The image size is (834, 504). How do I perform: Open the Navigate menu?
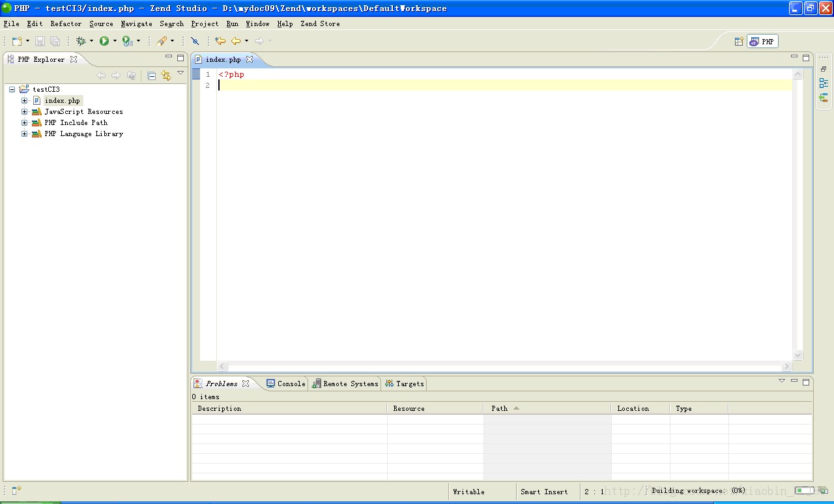click(136, 23)
